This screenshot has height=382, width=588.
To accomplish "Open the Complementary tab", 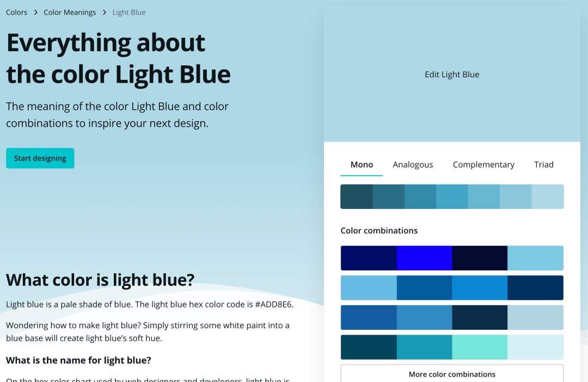I will click(x=483, y=164).
